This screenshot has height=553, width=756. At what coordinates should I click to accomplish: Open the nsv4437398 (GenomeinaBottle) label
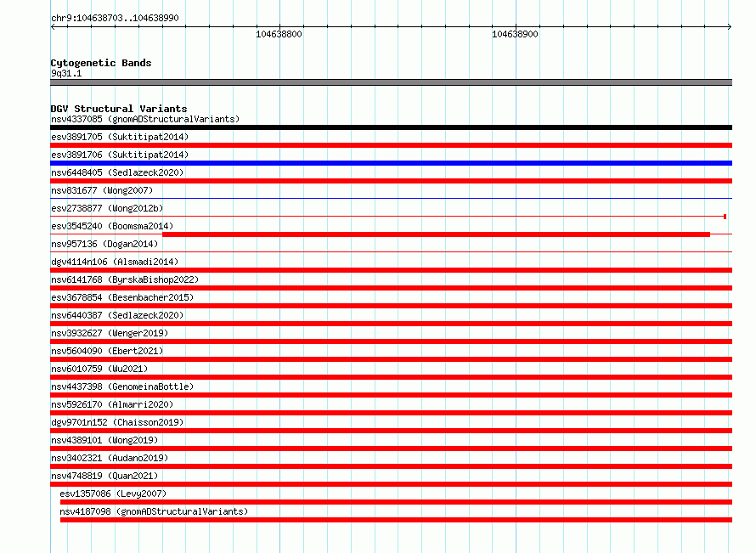coord(122,387)
